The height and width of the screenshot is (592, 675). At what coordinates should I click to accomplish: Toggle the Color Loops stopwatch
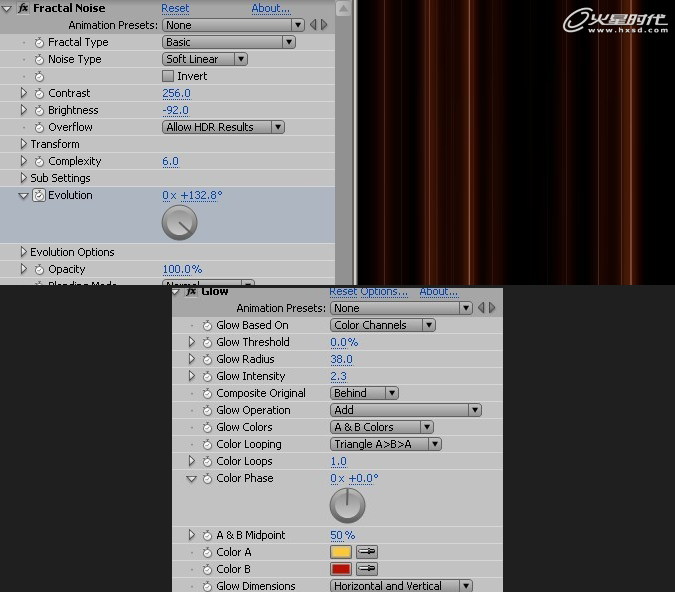pos(207,462)
